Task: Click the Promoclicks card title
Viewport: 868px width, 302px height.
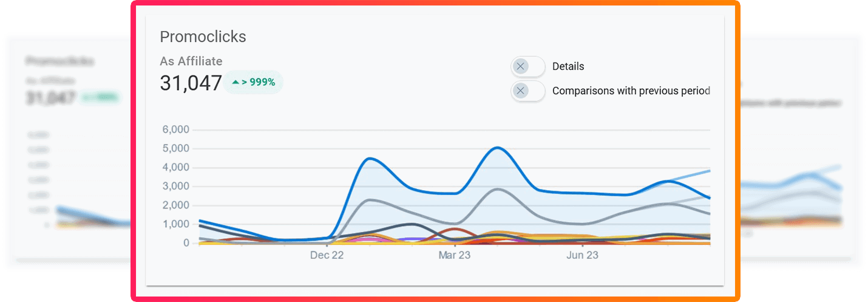Action: click(203, 36)
